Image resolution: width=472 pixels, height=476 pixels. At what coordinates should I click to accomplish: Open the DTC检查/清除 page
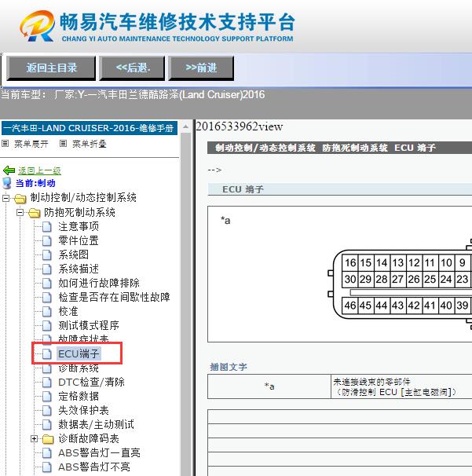[91, 382]
